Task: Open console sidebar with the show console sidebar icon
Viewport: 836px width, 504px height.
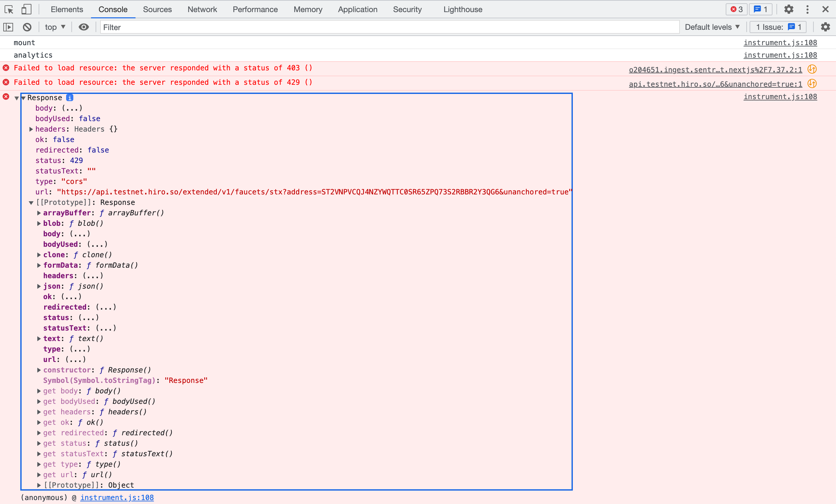Action: (x=8, y=27)
